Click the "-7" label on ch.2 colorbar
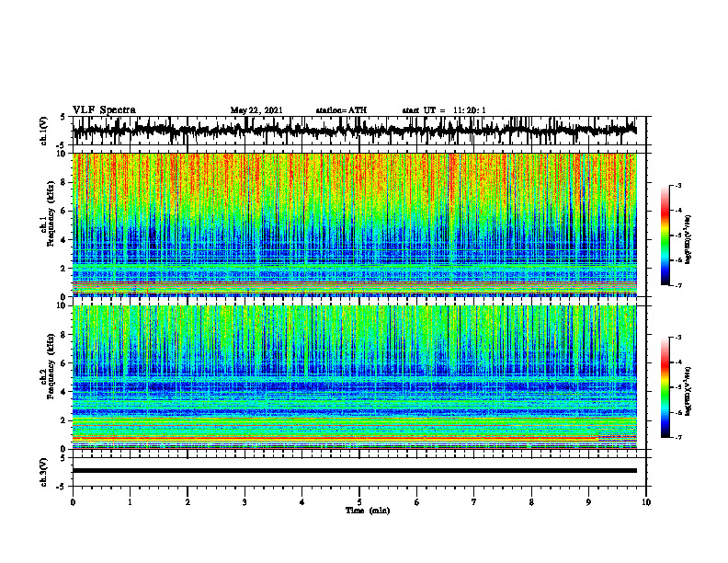This screenshot has height=563, width=728. coord(677,437)
